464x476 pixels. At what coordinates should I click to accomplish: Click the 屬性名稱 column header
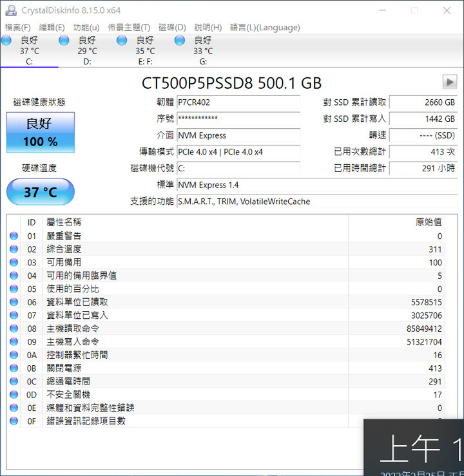pos(195,222)
